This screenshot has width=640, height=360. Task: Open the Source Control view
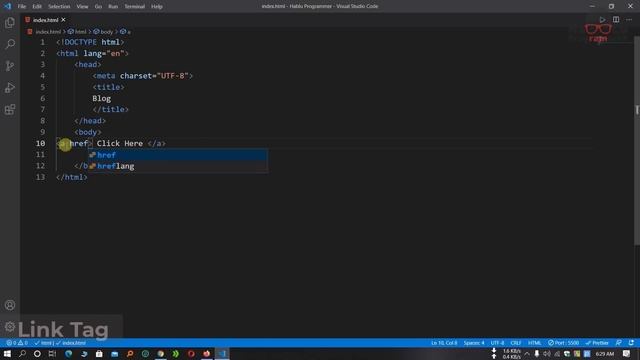[10, 66]
